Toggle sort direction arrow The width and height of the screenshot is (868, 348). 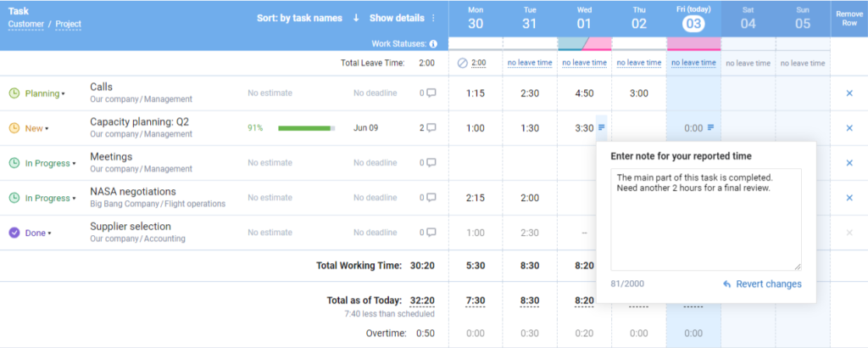(x=356, y=18)
